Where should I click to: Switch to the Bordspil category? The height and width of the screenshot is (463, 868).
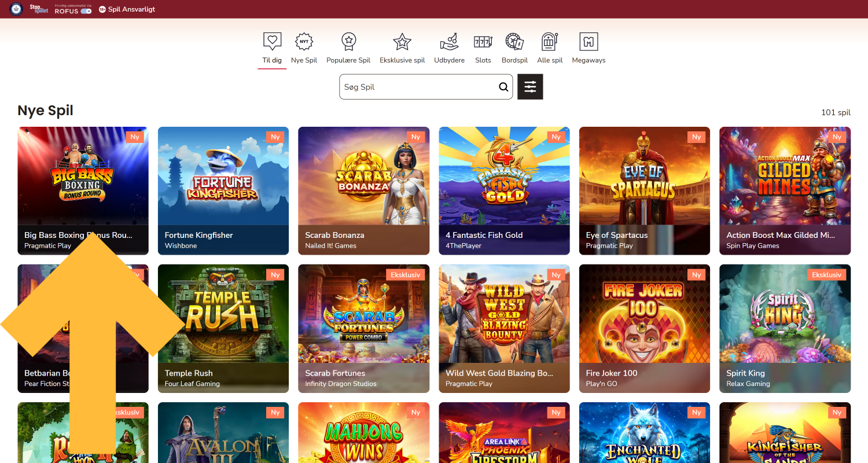(514, 49)
